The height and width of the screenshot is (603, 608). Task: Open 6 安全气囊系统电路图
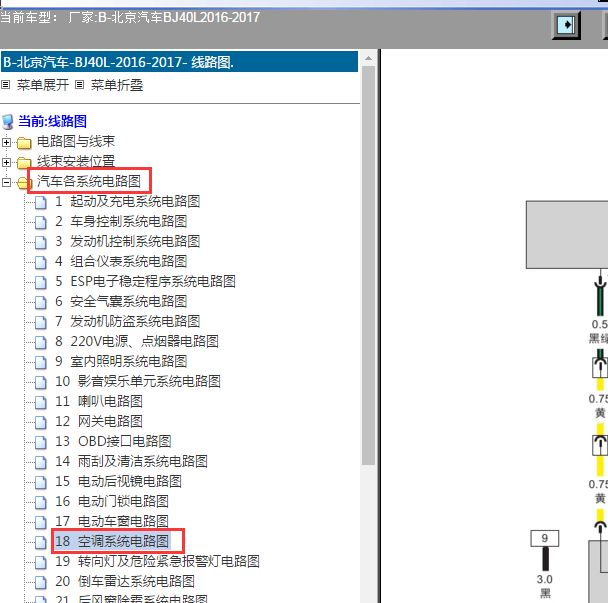(x=121, y=301)
